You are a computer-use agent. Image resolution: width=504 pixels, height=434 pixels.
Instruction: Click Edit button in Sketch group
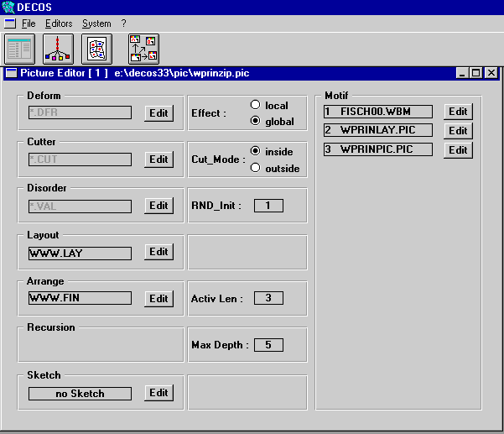tap(158, 393)
